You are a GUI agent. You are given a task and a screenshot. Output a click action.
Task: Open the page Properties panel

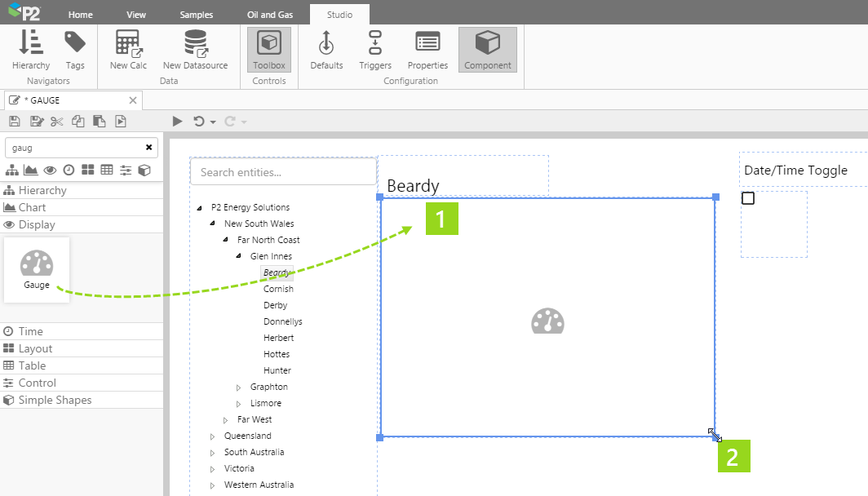click(x=427, y=49)
